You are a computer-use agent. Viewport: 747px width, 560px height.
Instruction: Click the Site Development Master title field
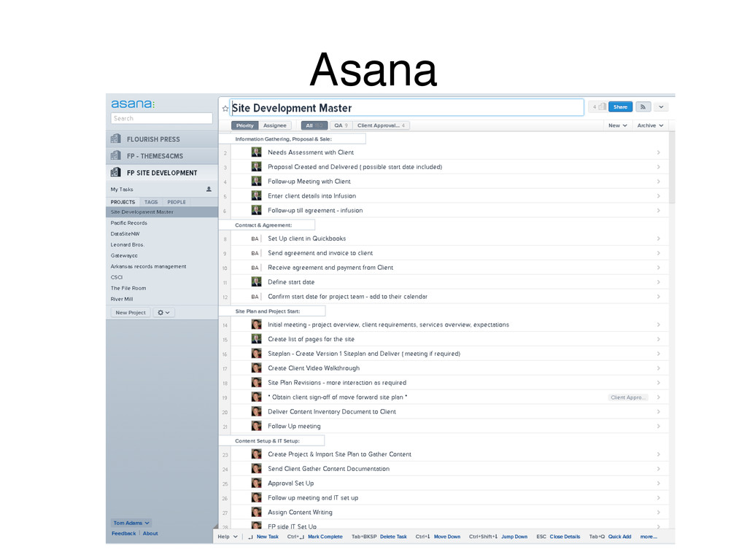407,108
